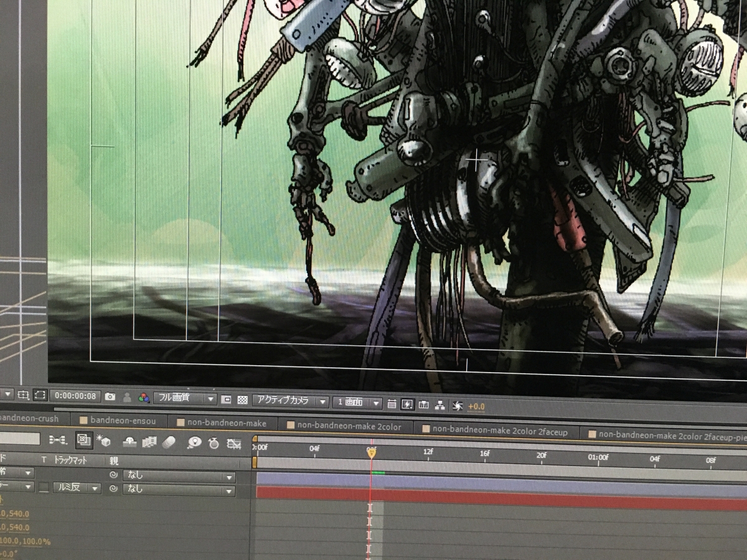Open the graph editor icon in timeline
747x560 pixels.
coord(234,443)
